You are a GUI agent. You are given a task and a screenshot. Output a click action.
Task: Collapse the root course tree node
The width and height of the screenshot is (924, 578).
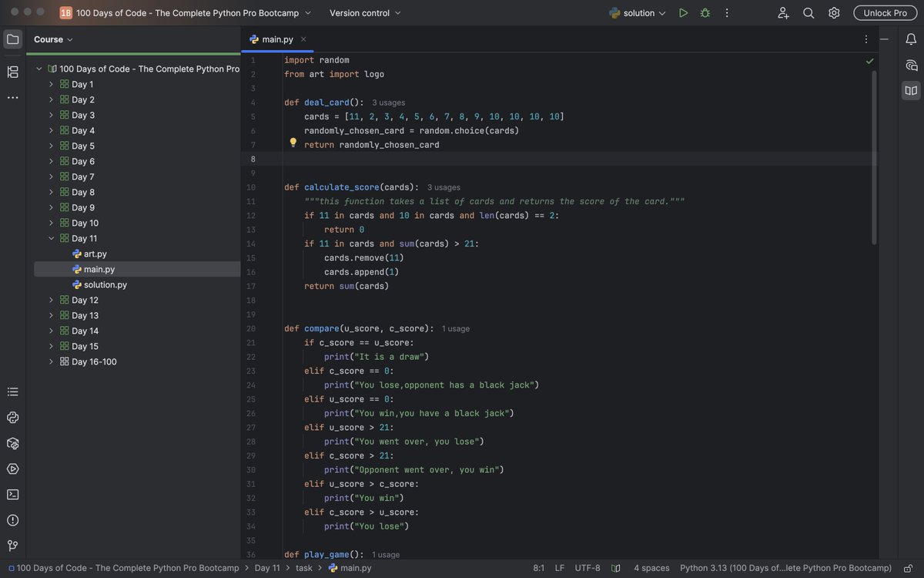tap(39, 69)
